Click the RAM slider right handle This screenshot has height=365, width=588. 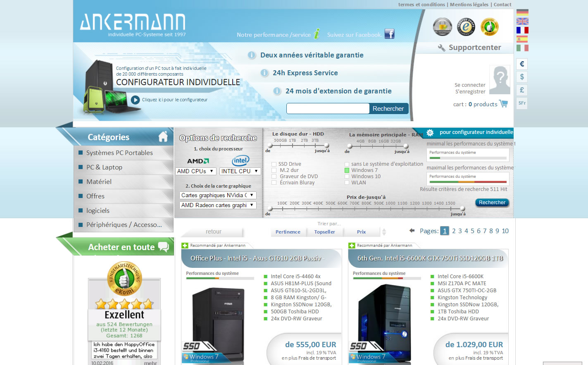tap(406, 146)
